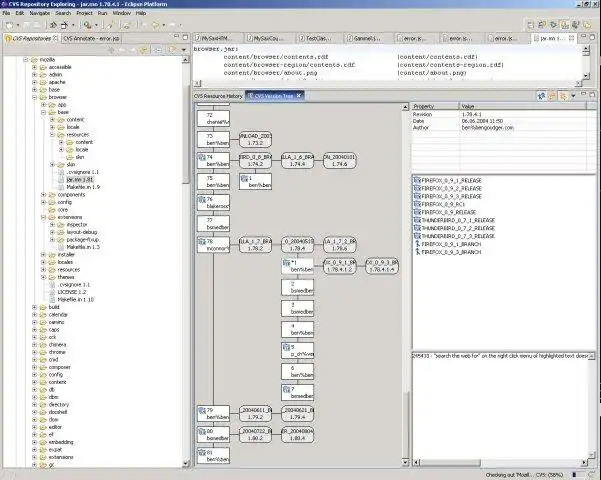Click tag icon beside FIREFOX_0_9_1_RELEASE
This screenshot has width=601, height=480.
coord(417,180)
